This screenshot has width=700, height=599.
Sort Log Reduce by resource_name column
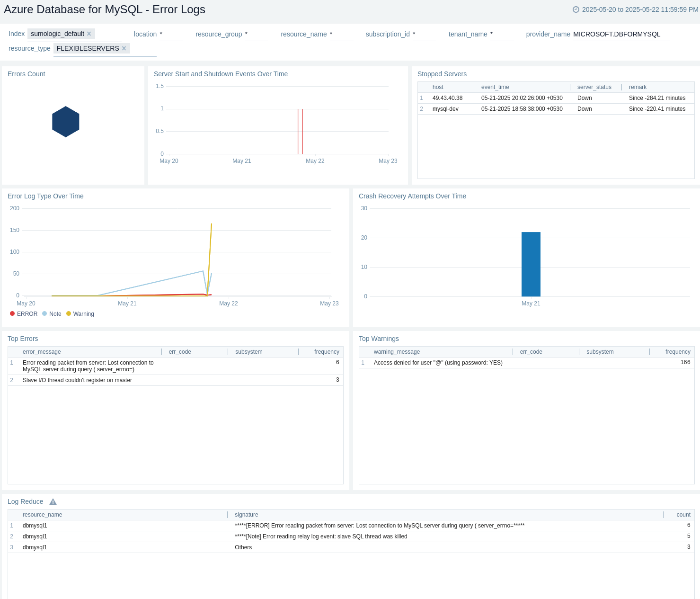pyautogui.click(x=42, y=515)
